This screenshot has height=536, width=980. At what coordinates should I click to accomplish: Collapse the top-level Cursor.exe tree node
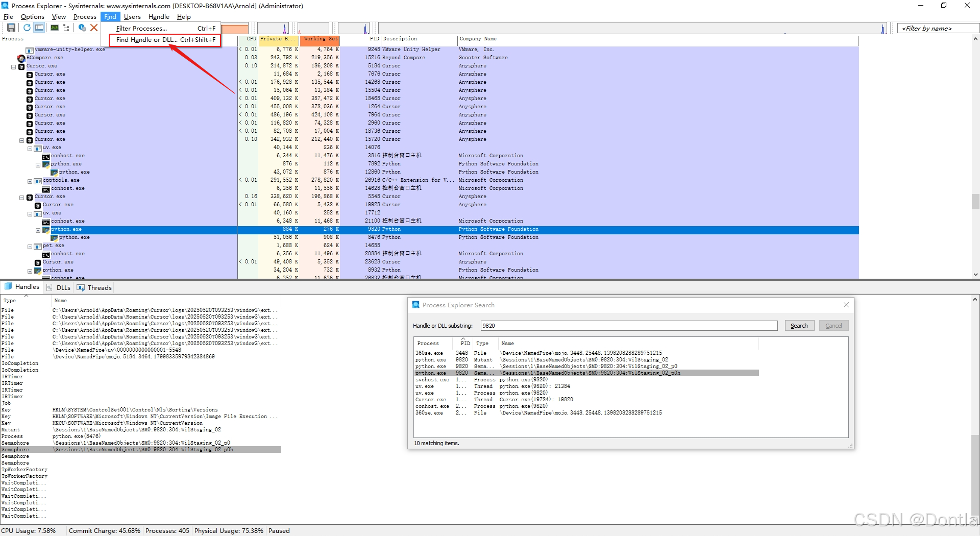(x=14, y=67)
